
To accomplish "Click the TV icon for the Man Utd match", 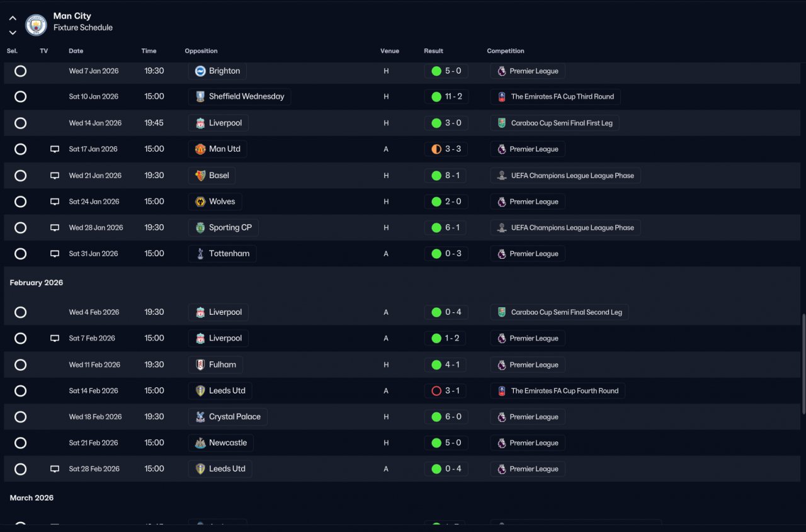I will click(55, 149).
